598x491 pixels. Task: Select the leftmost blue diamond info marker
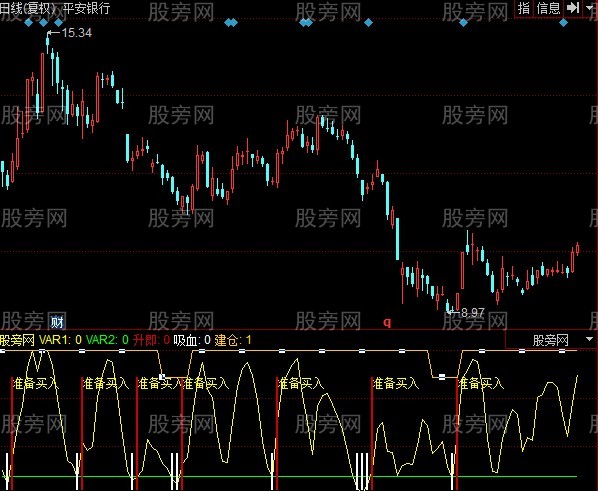coord(29,23)
